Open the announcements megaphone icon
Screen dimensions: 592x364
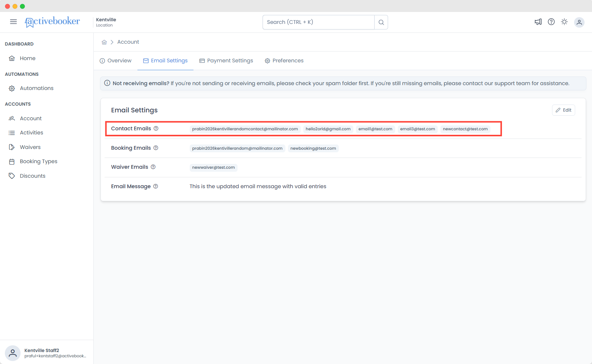[x=538, y=22]
